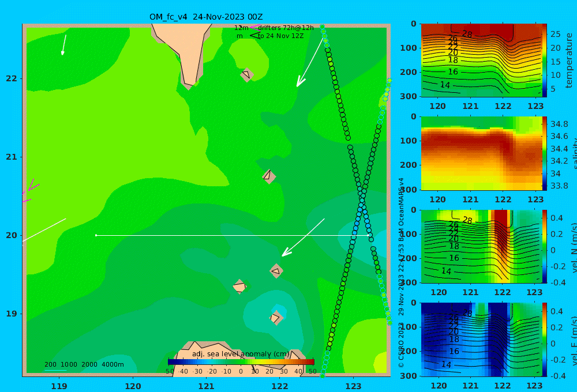Click the magenta drifter arrows at the map's west edge
Viewport: 577px width, 392px height.
click(x=30, y=190)
